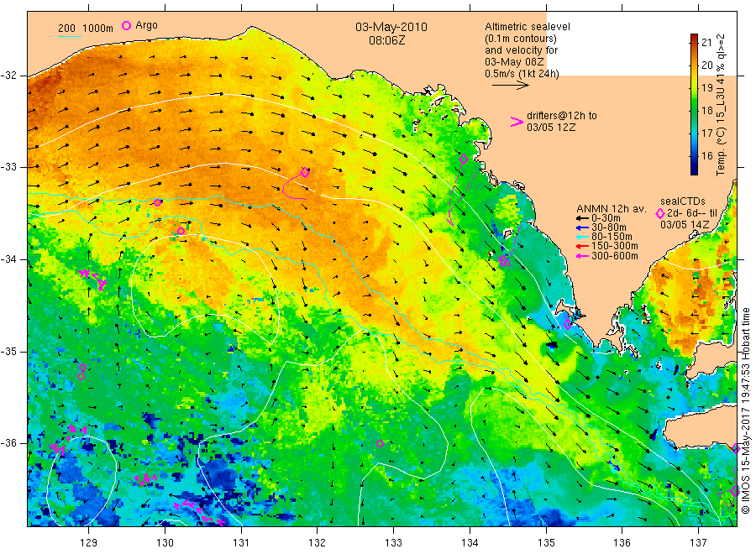
Task: Click the diamond at the drifter track near 132E 33S
Action: [305, 172]
